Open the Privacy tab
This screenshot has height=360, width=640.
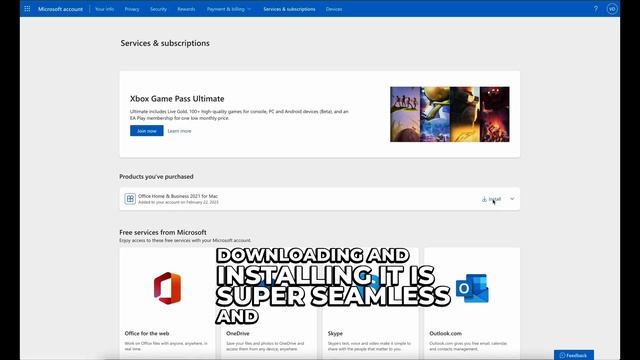[x=132, y=9]
